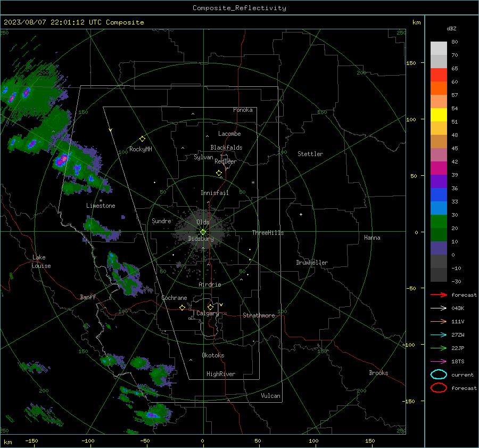Click the RedDeer city label

(x=226, y=161)
